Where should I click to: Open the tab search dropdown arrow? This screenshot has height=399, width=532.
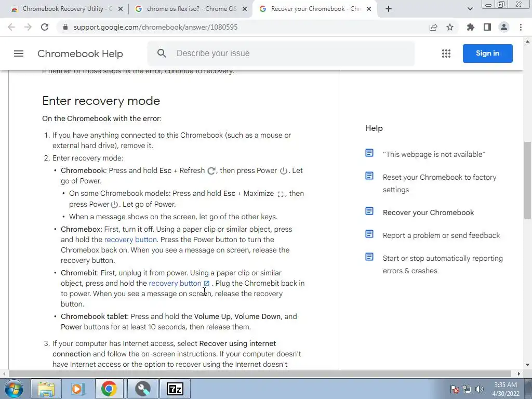(x=470, y=9)
